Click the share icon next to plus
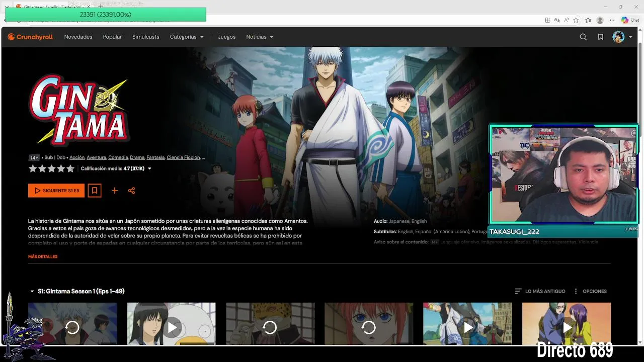 [x=131, y=191]
